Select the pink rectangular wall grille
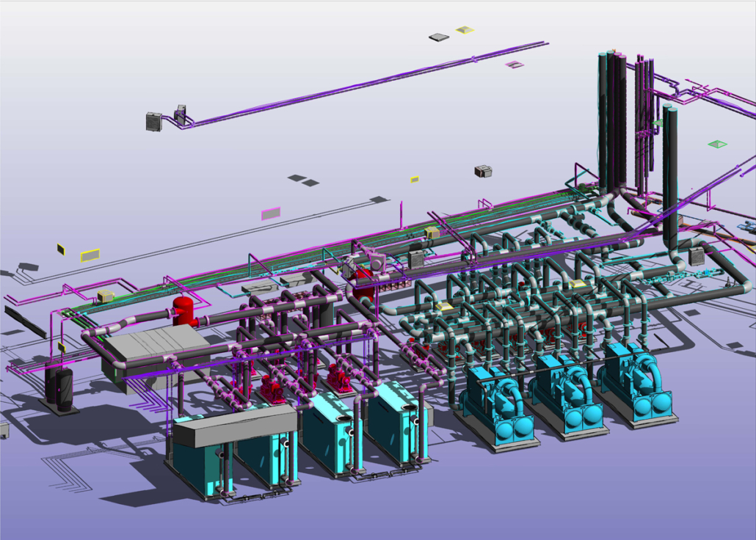 [271, 214]
